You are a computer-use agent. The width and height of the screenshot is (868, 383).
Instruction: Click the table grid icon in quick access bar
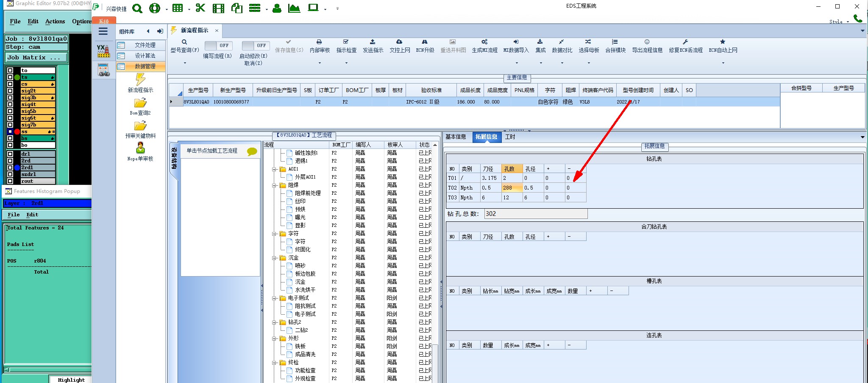point(178,8)
